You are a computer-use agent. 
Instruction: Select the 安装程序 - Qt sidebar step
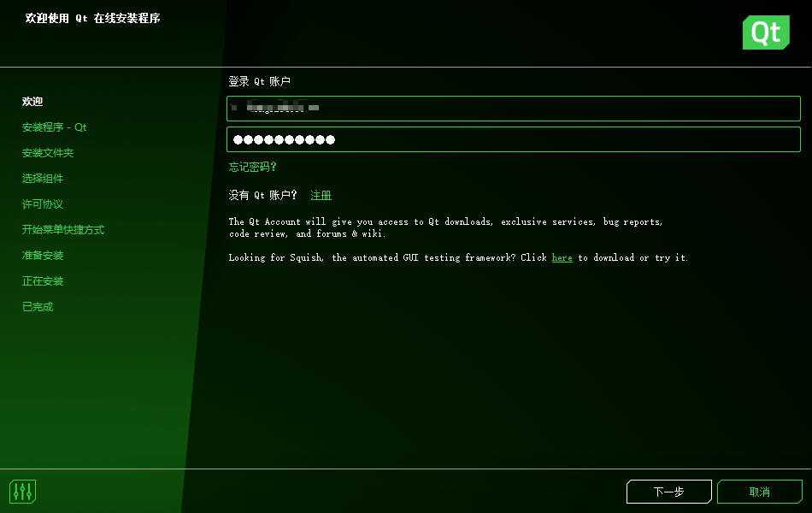click(54, 127)
